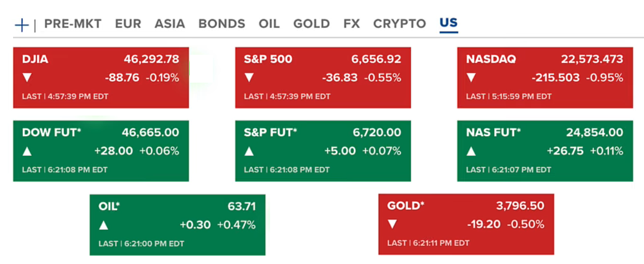Screen dimensions: 644x264
Task: Show the BONDS tab
Action: tap(222, 24)
